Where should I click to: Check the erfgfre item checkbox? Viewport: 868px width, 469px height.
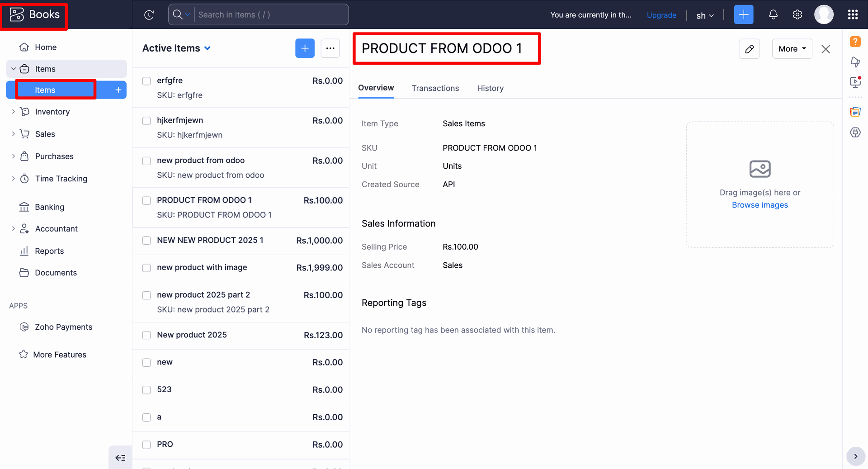tap(146, 81)
